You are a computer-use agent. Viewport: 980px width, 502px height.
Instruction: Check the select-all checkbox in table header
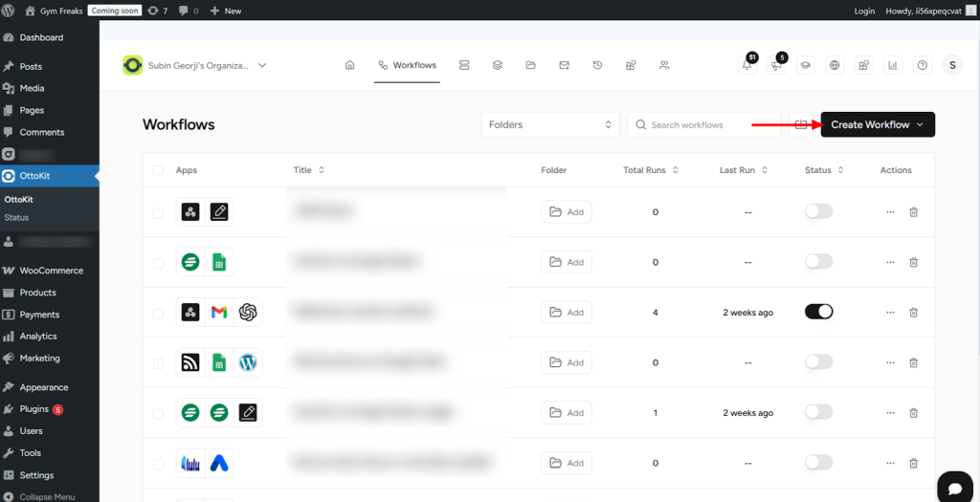click(x=159, y=170)
